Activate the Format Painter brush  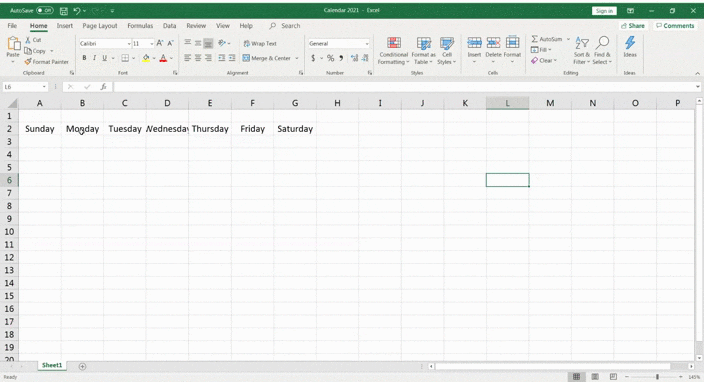pyautogui.click(x=46, y=61)
